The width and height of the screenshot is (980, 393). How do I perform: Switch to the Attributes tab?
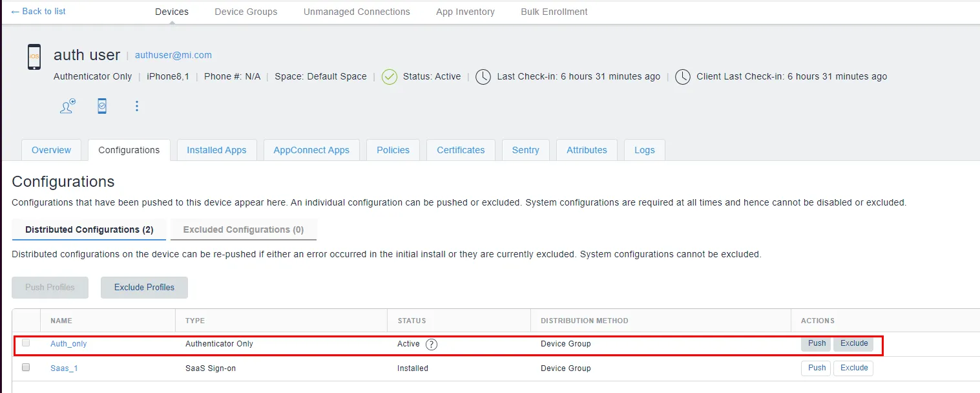point(587,150)
